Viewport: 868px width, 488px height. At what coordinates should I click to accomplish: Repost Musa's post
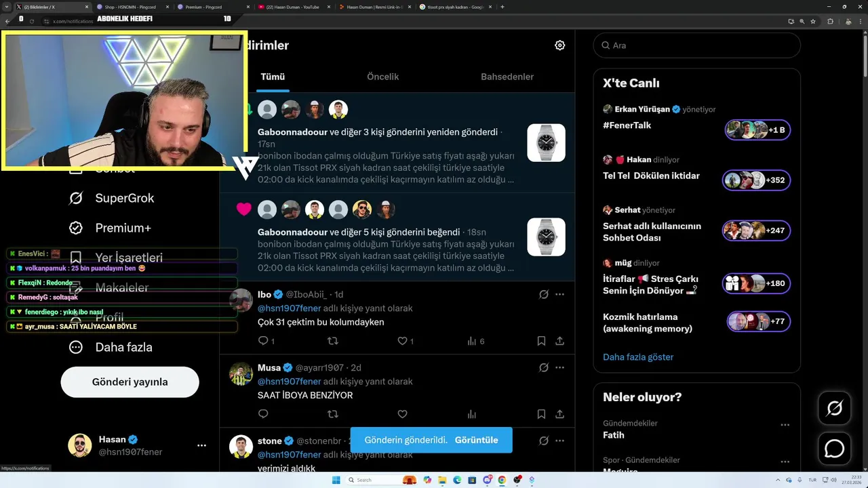pos(333,414)
